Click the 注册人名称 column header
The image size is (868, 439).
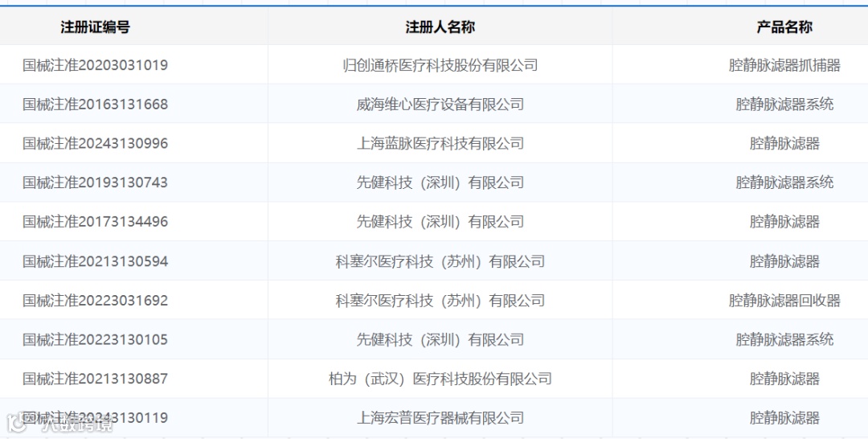pos(440,27)
